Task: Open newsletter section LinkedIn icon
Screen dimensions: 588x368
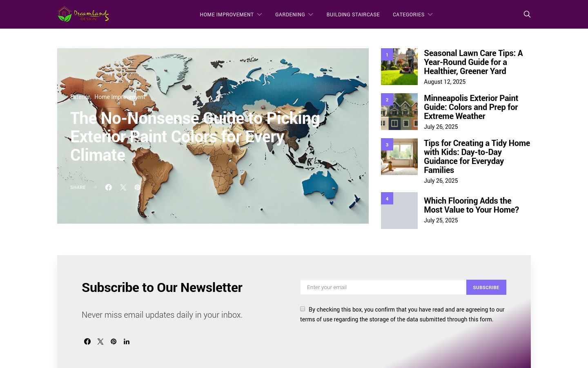Action: [x=127, y=341]
